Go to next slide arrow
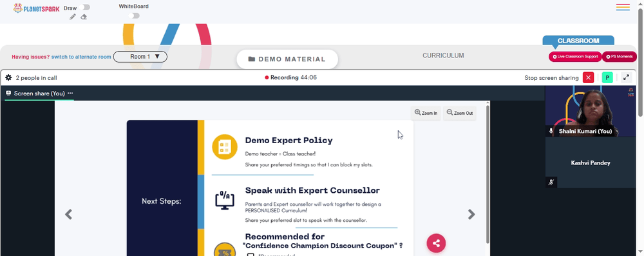 pyautogui.click(x=471, y=215)
